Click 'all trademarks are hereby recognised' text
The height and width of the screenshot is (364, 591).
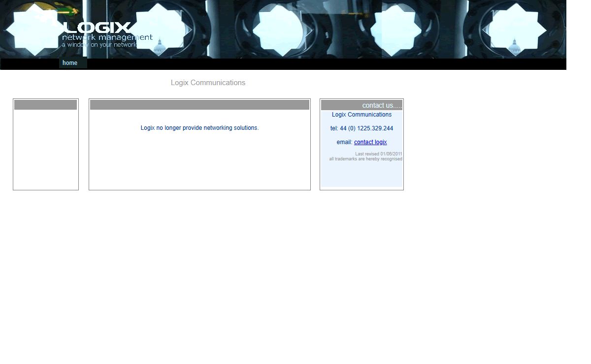click(x=365, y=159)
